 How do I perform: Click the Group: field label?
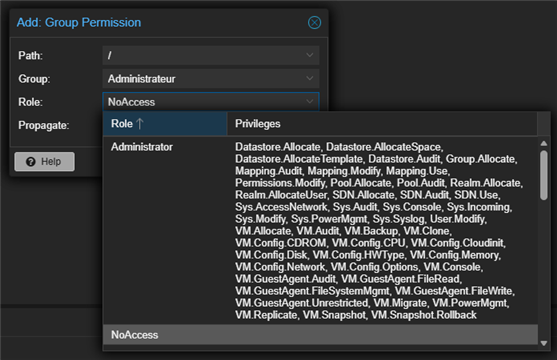(x=34, y=79)
